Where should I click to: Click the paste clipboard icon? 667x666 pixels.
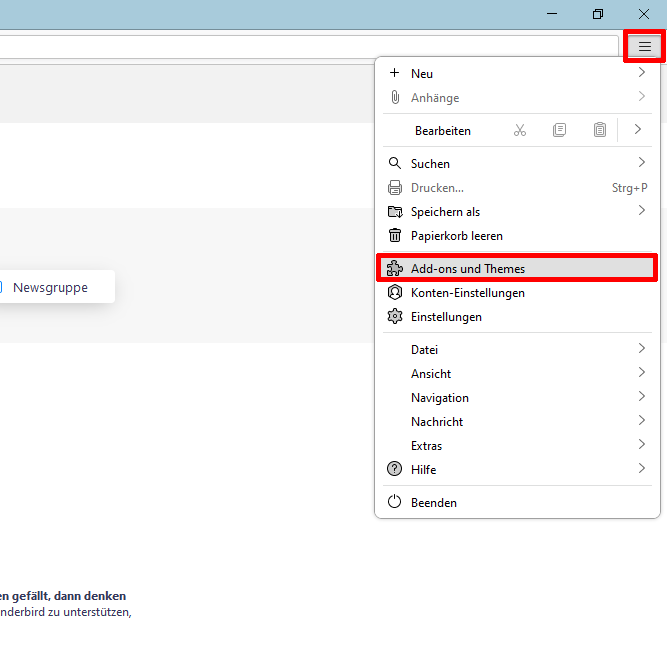tap(600, 130)
